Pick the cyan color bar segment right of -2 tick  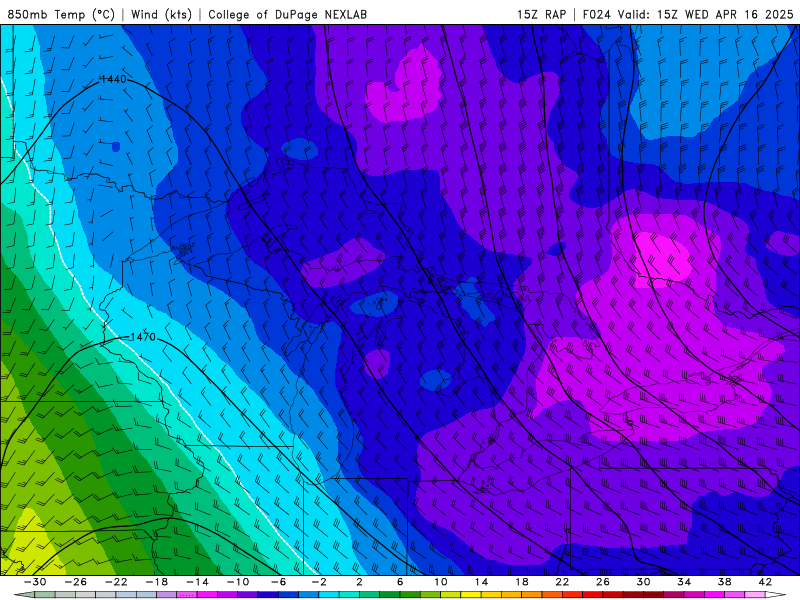[329, 595]
